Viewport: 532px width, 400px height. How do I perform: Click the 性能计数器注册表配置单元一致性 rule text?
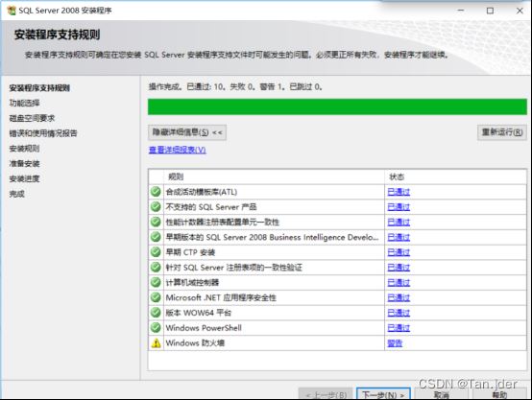tap(222, 222)
